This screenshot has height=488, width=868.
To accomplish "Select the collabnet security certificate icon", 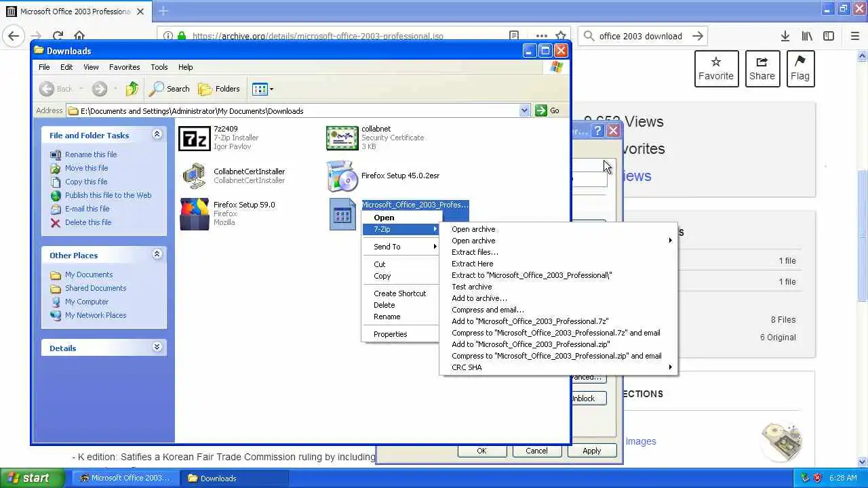I will click(342, 138).
